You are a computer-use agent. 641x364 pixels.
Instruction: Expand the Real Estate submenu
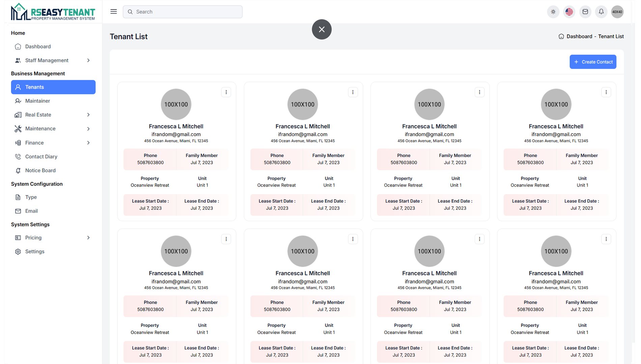pos(53,115)
